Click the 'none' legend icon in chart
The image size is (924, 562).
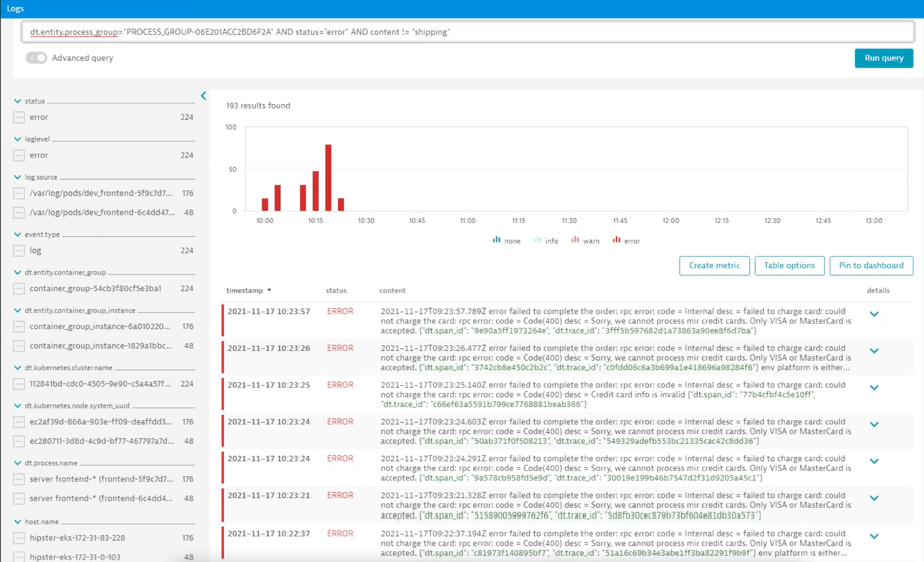[496, 240]
